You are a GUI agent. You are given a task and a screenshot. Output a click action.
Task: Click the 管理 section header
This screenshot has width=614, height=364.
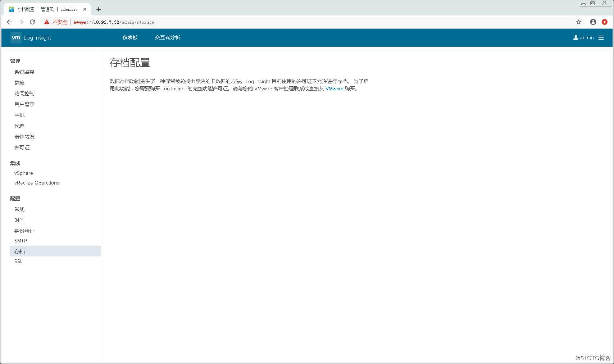pos(15,61)
